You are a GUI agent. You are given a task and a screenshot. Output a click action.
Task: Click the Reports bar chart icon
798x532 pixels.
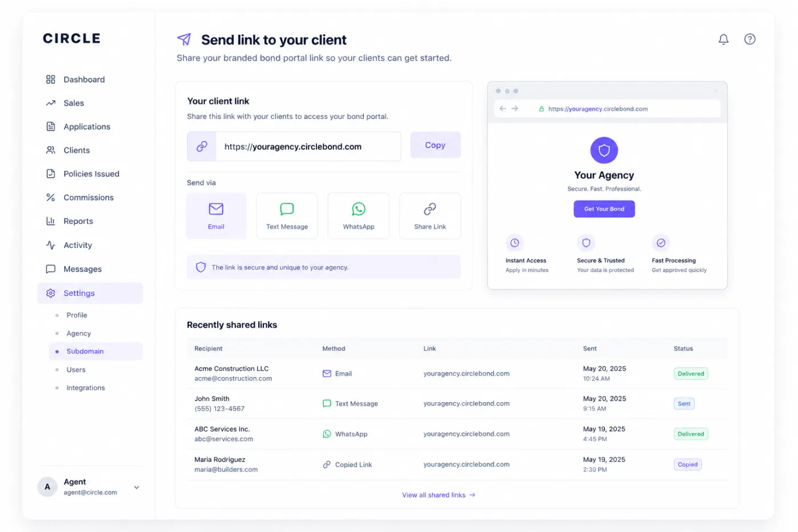[51, 221]
